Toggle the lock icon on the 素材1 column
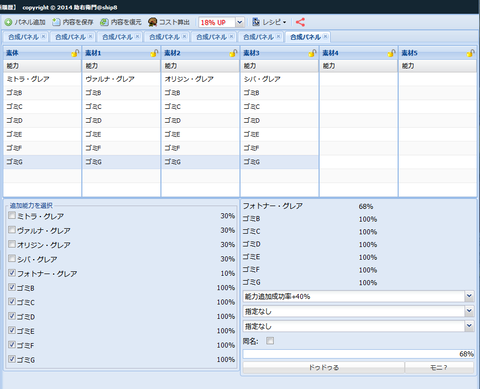 [x=154, y=53]
